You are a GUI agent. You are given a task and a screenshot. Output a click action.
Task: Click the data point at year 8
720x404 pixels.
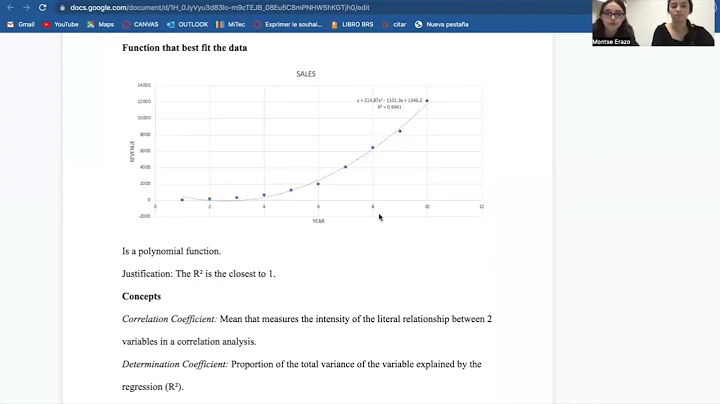[372, 148]
